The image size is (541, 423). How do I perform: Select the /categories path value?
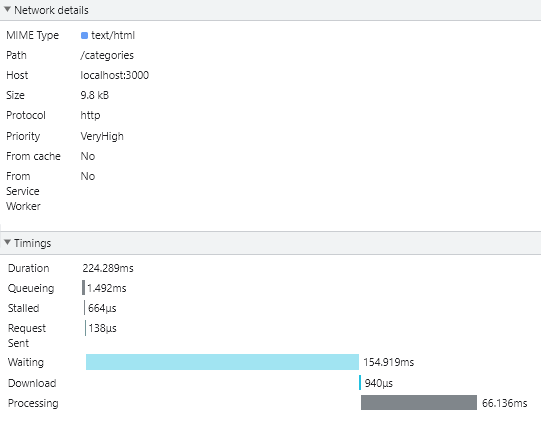(x=107, y=55)
